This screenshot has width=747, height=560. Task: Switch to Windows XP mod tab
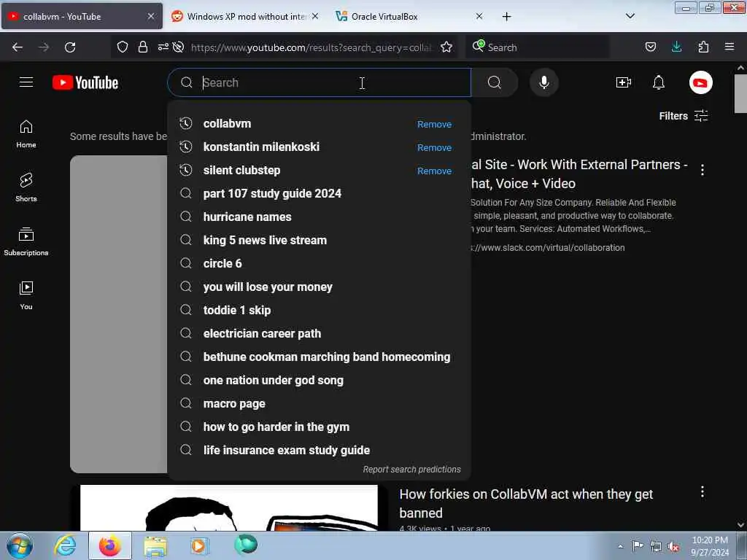click(x=245, y=17)
